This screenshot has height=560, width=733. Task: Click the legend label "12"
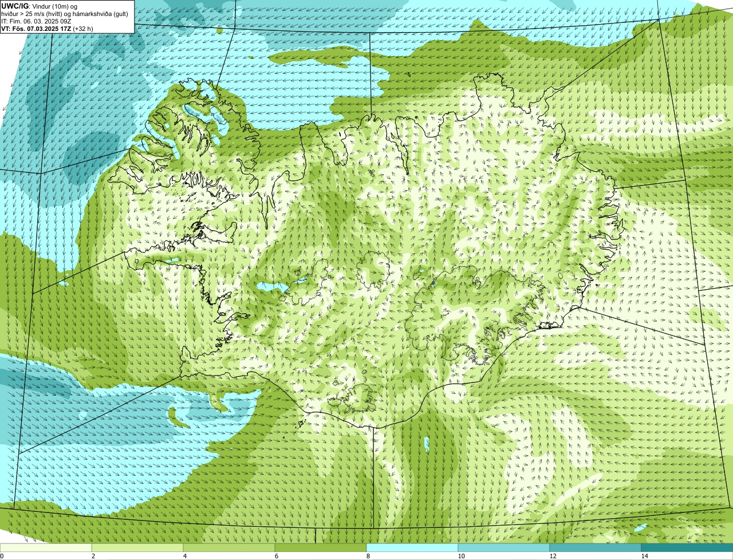click(x=552, y=556)
